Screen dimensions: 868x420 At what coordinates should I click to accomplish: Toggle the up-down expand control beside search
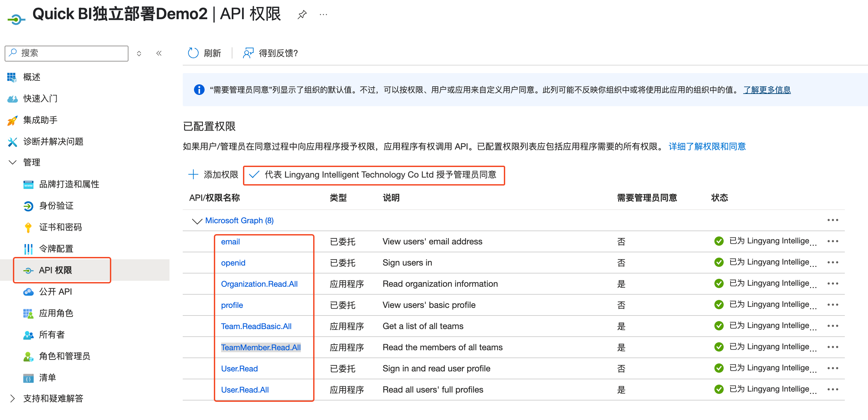(x=139, y=53)
